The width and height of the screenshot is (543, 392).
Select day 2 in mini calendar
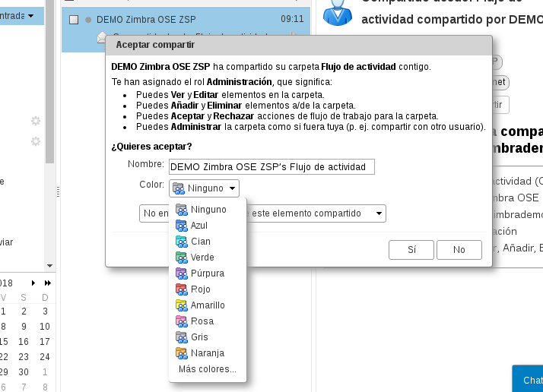coord(24,311)
